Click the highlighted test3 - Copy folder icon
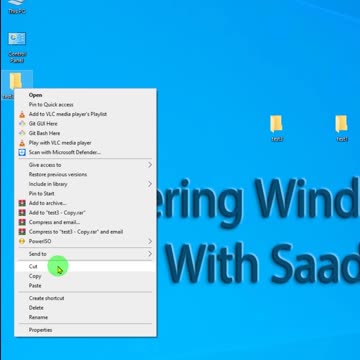The height and width of the screenshot is (360, 360). click(x=15, y=81)
